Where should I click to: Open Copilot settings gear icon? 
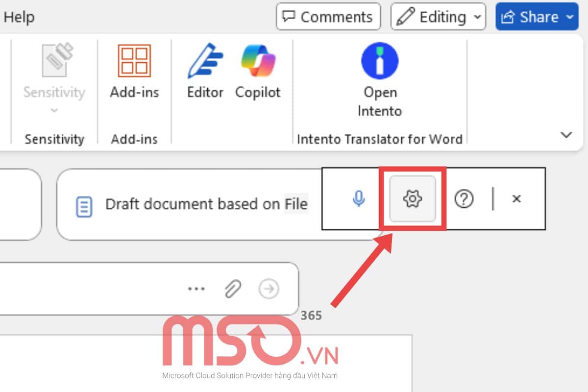tap(413, 198)
